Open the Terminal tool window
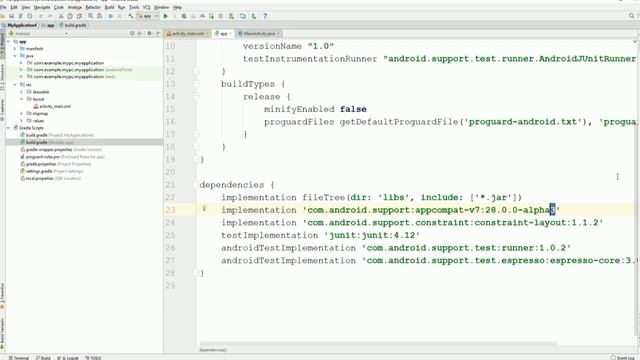The image size is (640, 360). click(19, 358)
